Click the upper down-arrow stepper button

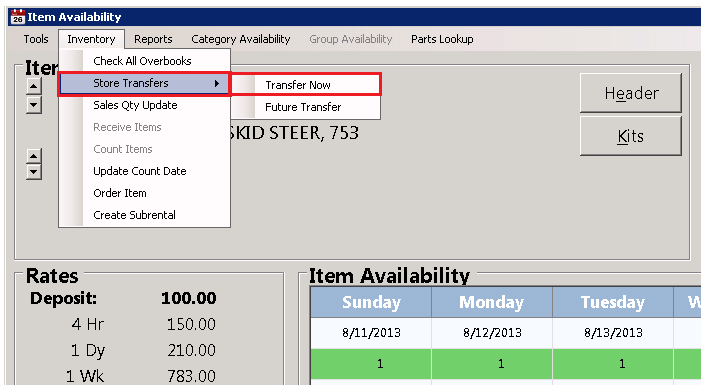click(x=34, y=105)
